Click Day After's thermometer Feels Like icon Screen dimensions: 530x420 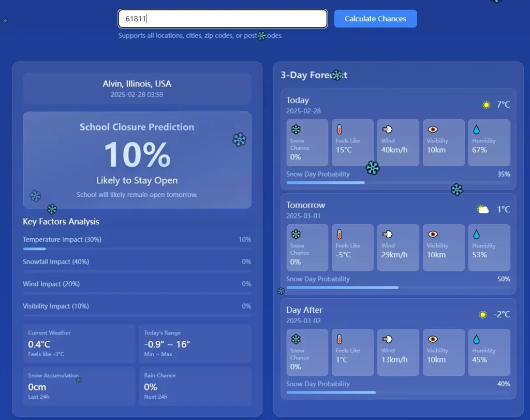(340, 339)
